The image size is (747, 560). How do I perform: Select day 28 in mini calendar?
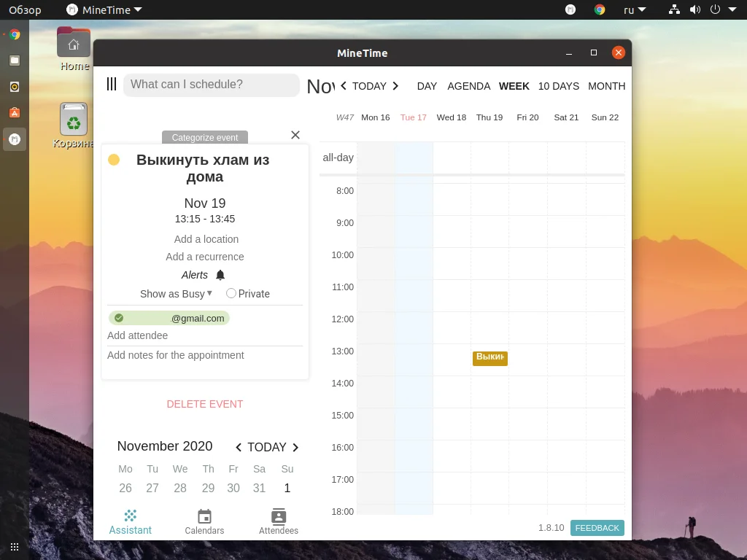180,488
